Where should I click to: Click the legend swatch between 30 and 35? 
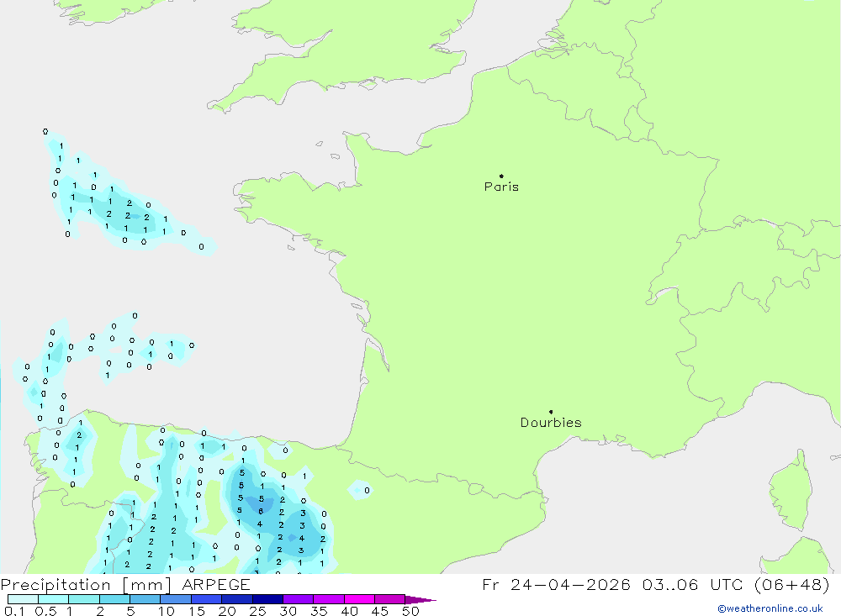pos(298,599)
